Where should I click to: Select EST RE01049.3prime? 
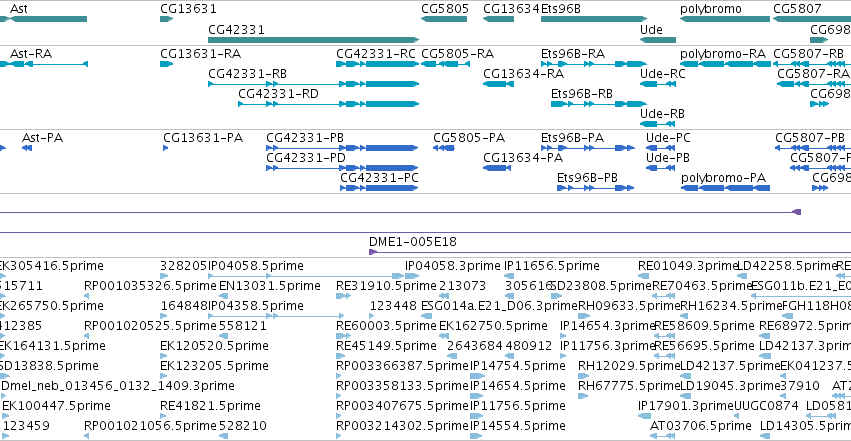pyautogui.click(x=644, y=276)
